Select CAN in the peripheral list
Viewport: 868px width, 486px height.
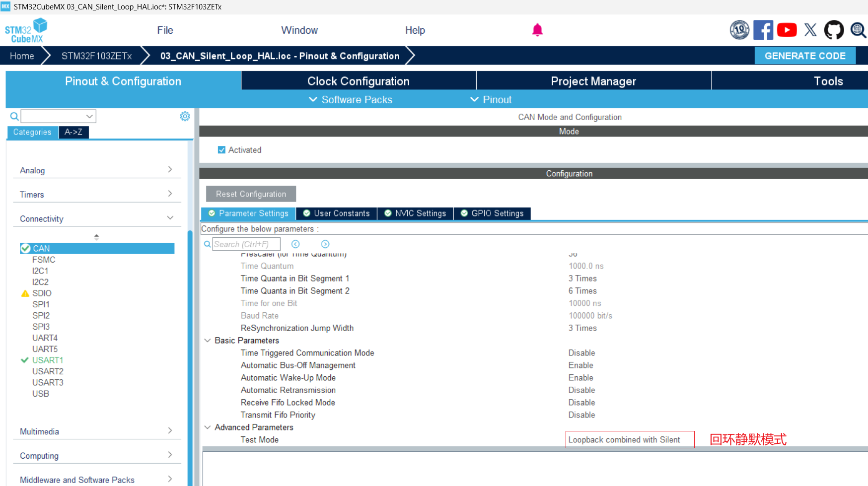pos(97,248)
